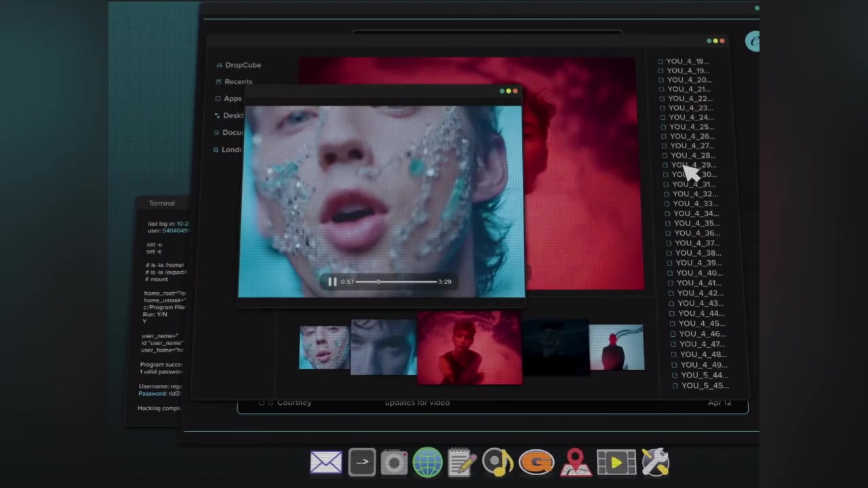Select file YOU_4_32 in the list
This screenshot has width=868, height=488.
(695, 194)
